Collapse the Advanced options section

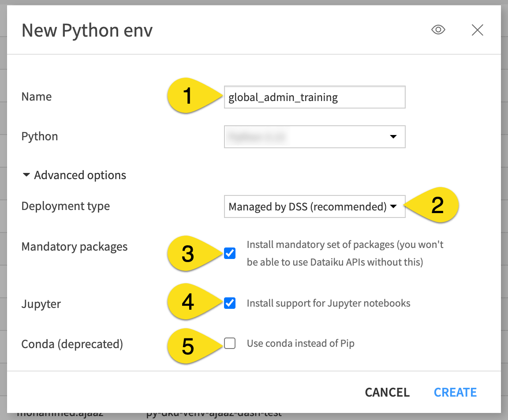pos(74,175)
